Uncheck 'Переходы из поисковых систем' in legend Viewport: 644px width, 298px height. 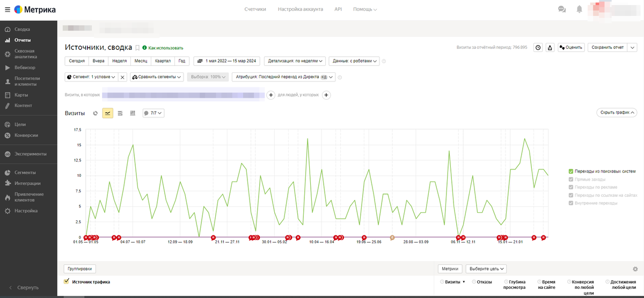[x=571, y=171]
